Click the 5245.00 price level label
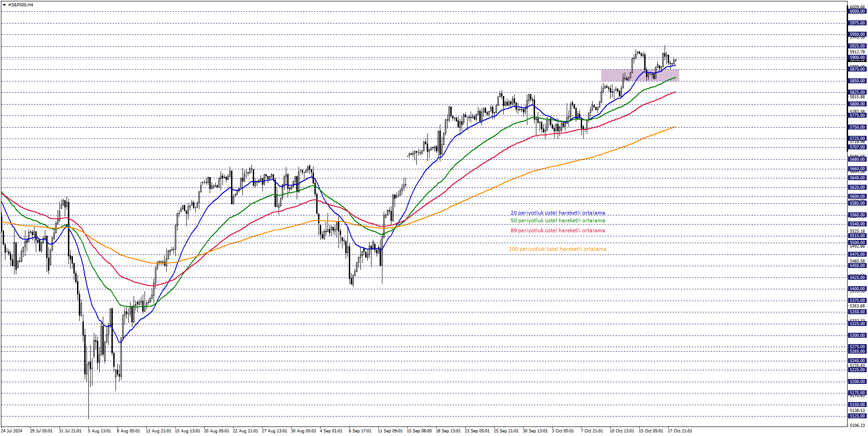Screen dimensions: 868x436 [x=857, y=361]
